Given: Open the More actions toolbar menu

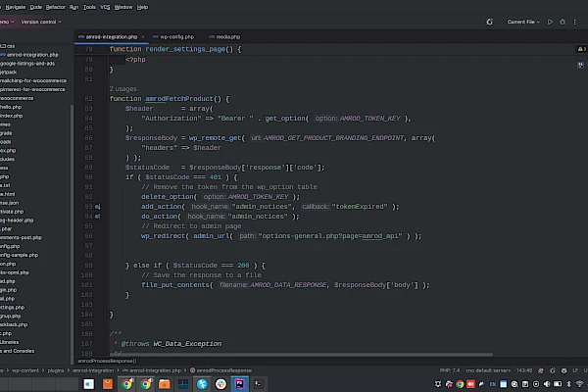Looking at the screenshot, I should (x=574, y=21).
